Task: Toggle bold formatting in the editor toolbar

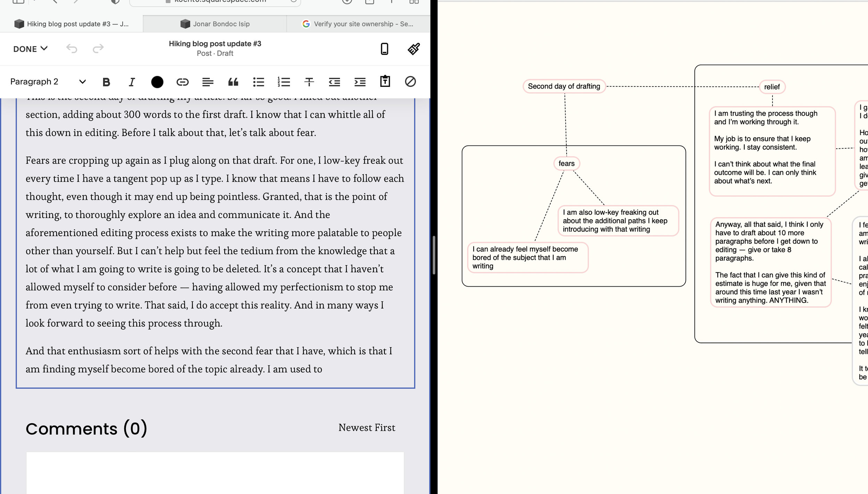Action: tap(106, 82)
